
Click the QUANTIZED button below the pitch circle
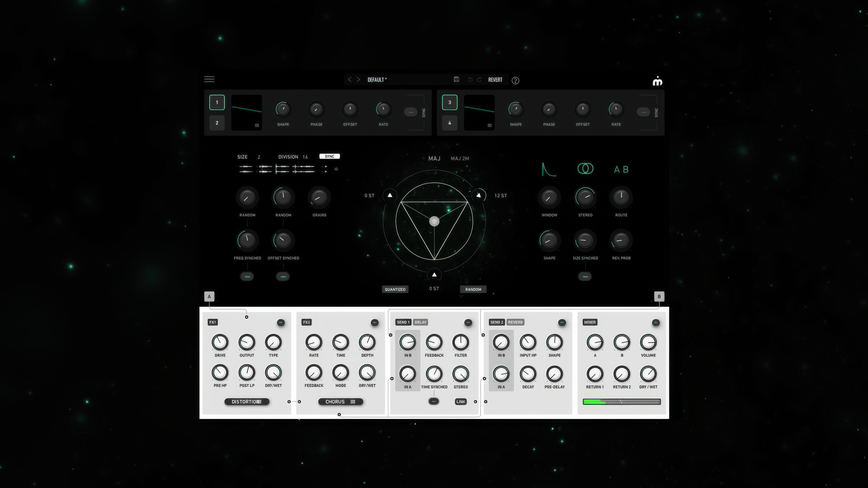point(395,289)
